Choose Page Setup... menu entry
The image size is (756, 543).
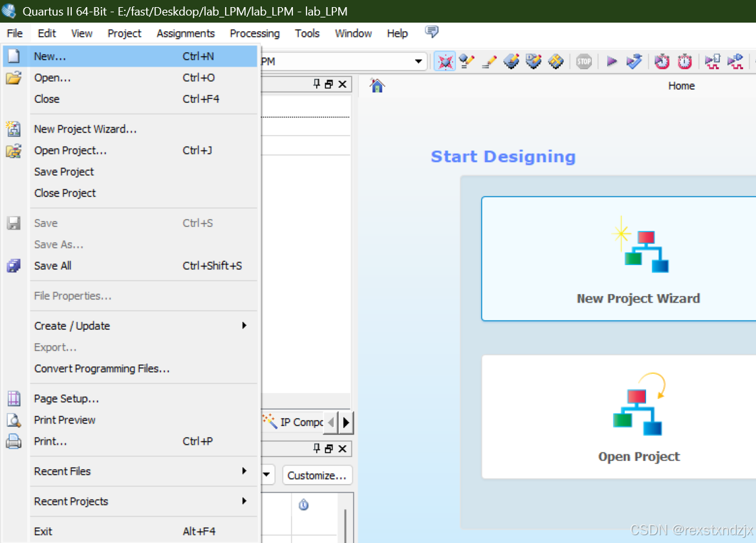[x=130, y=398]
